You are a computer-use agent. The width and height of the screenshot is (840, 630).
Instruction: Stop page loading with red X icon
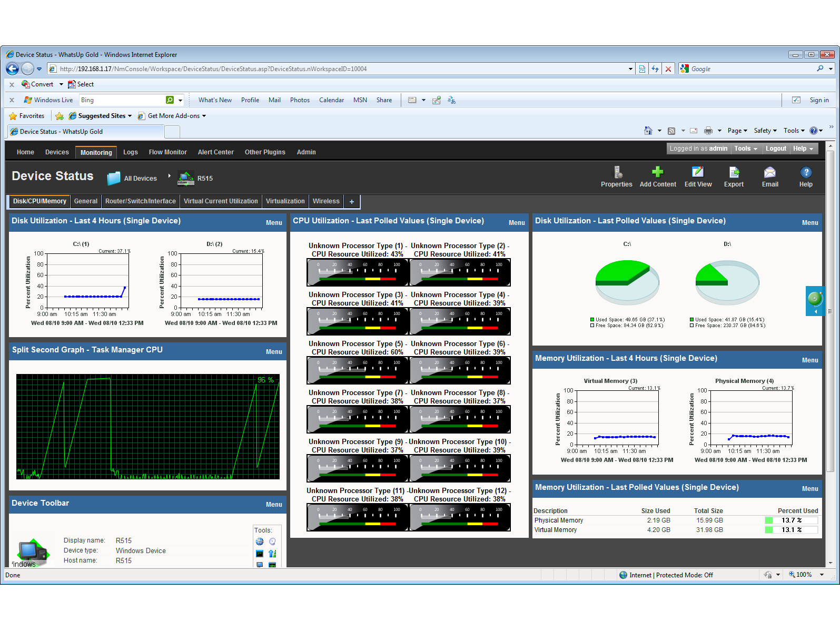point(668,69)
